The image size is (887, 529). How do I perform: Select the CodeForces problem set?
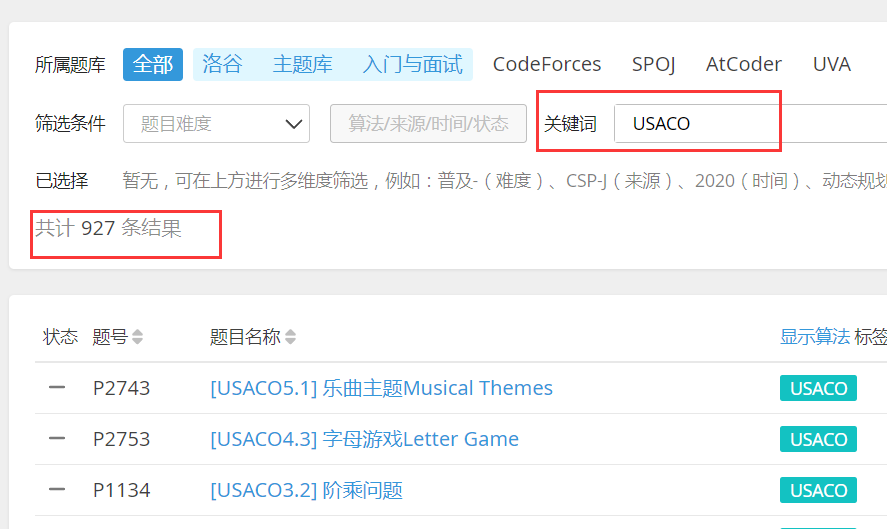click(547, 64)
